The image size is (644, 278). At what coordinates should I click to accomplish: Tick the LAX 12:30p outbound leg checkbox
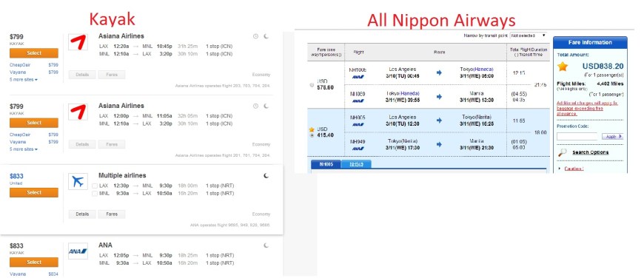[95, 186]
